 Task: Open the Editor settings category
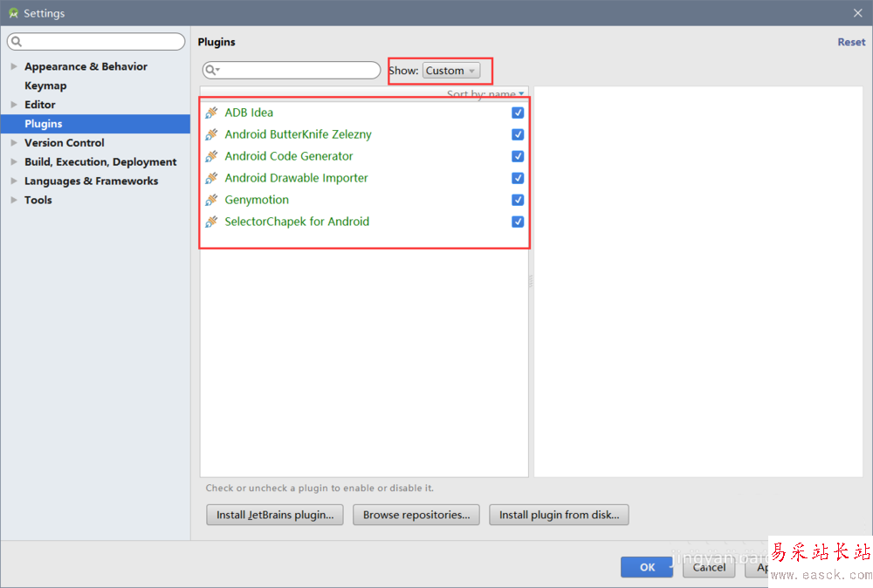click(x=40, y=105)
